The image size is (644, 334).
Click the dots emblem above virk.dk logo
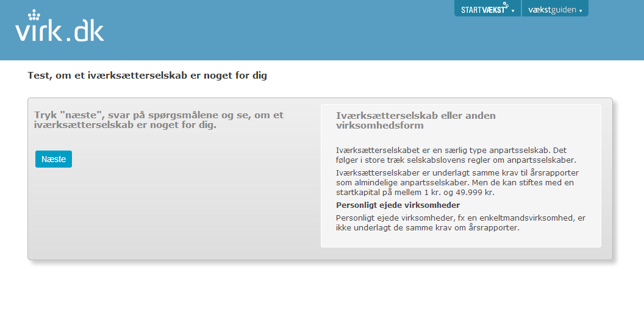35,15
